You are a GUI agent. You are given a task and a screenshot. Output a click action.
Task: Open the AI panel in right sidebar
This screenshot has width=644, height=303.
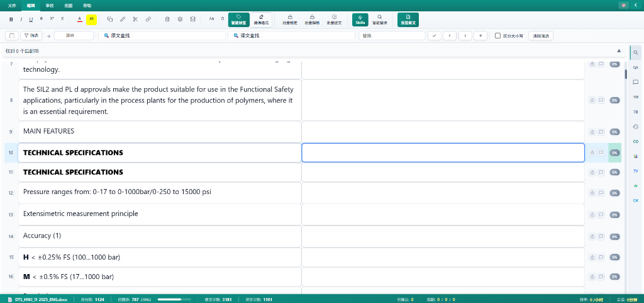click(635, 186)
